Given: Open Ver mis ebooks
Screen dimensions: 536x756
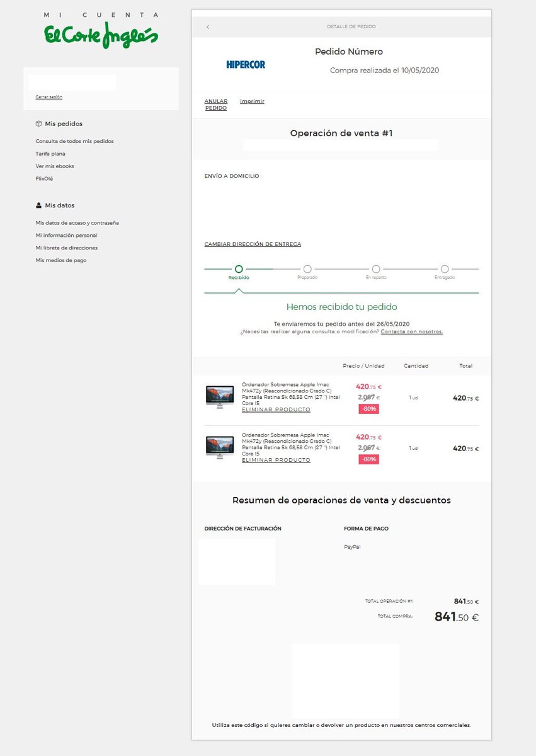Looking at the screenshot, I should (55, 166).
